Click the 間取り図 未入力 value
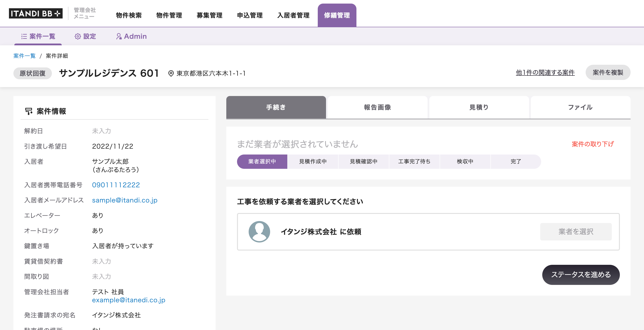Image resolution: width=644 pixels, height=330 pixels. [x=102, y=277]
